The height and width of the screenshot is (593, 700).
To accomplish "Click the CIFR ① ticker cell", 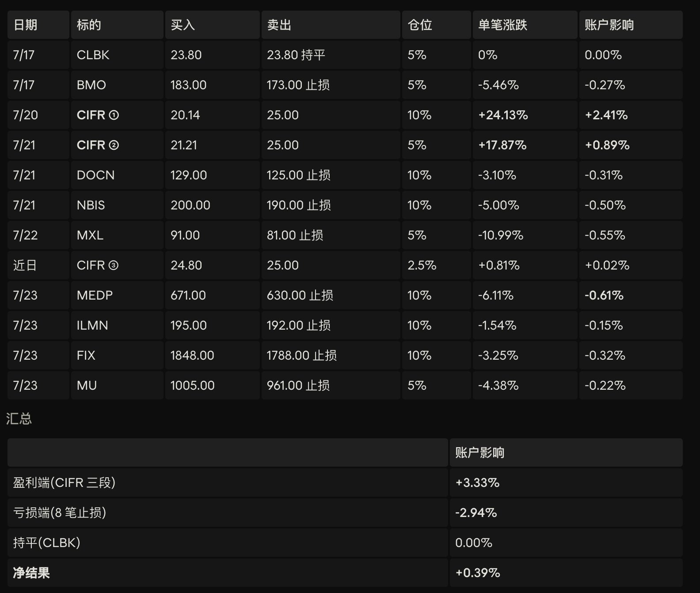I will click(x=117, y=115).
